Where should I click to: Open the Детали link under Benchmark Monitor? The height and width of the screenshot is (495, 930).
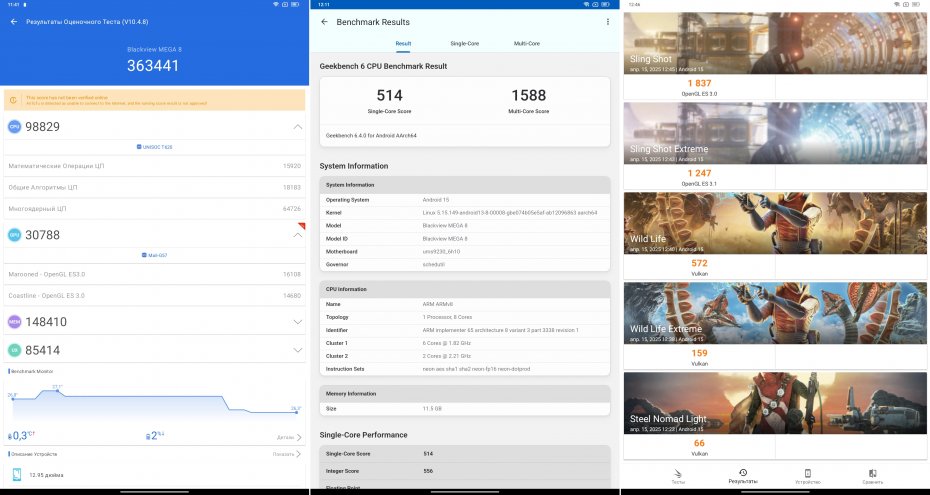point(289,437)
